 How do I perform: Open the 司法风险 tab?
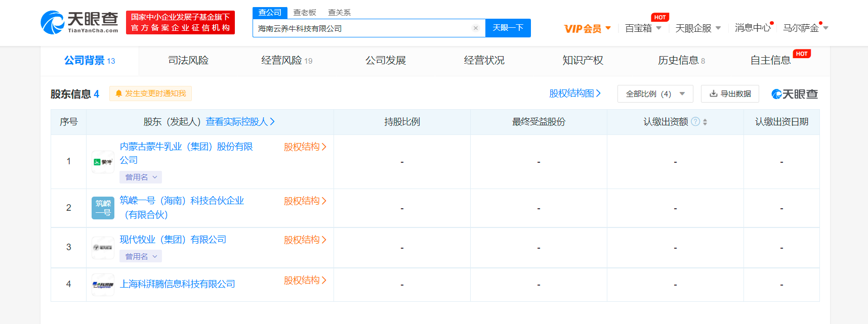click(x=188, y=61)
